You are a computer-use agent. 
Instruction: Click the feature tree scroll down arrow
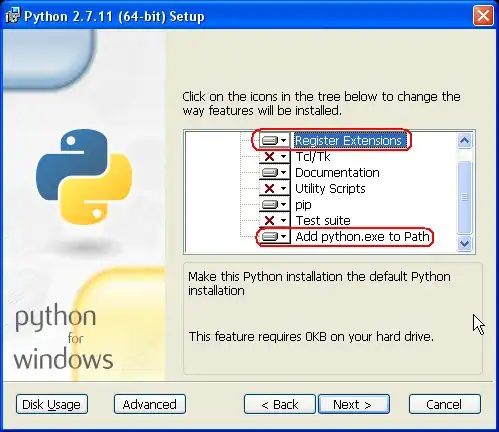[464, 243]
